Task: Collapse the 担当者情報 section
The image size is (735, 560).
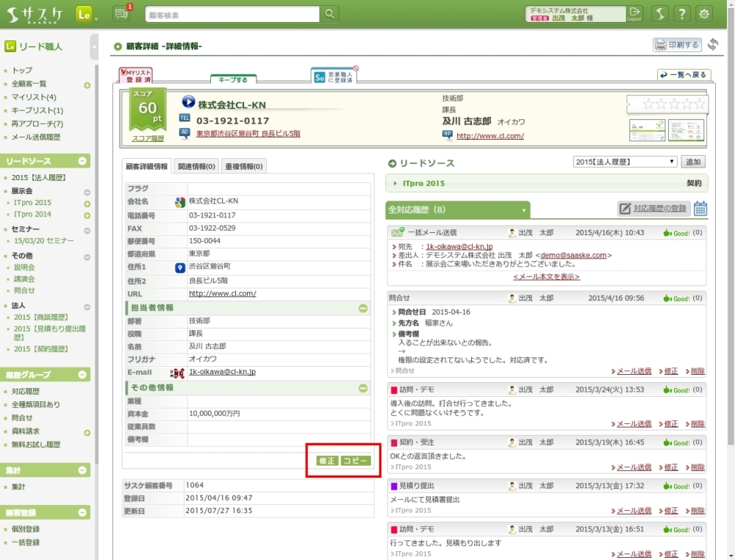Action: coord(363,308)
